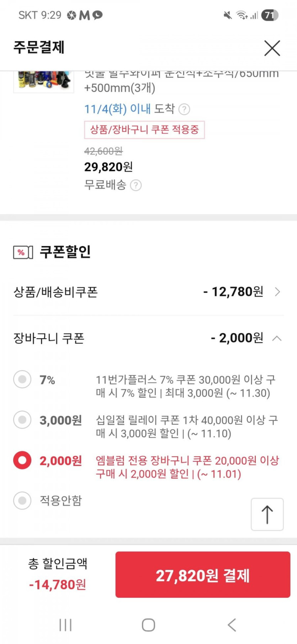Collapse the 장바구니 쿠폰 section chevron
297x644 pixels.
[x=277, y=338]
